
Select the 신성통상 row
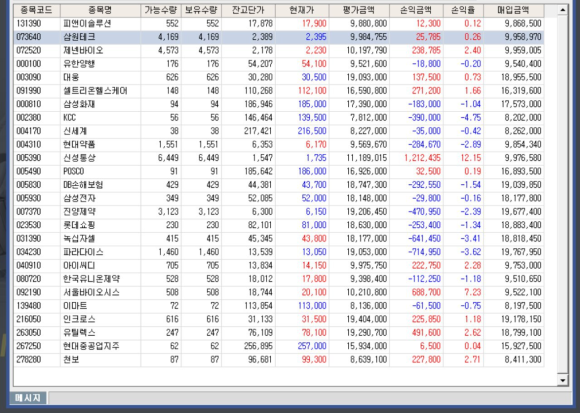coord(279,158)
